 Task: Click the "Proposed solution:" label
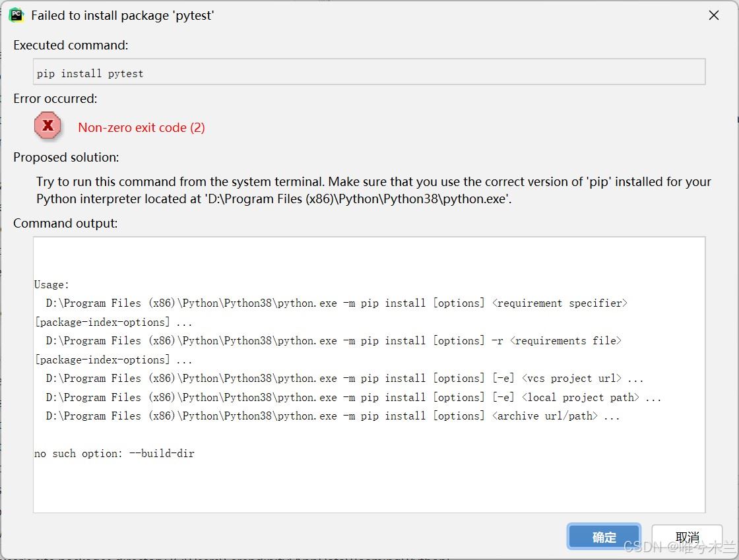pos(66,158)
